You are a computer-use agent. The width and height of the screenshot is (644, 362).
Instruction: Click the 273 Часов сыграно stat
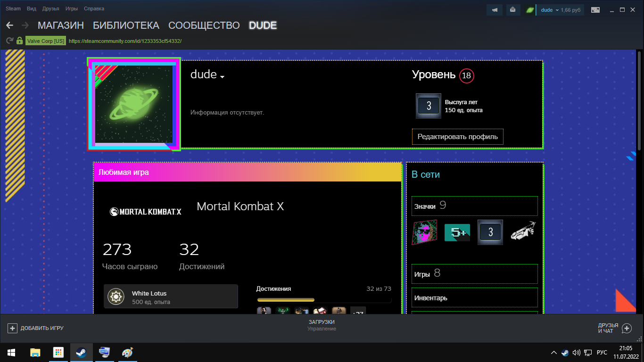pos(130,257)
